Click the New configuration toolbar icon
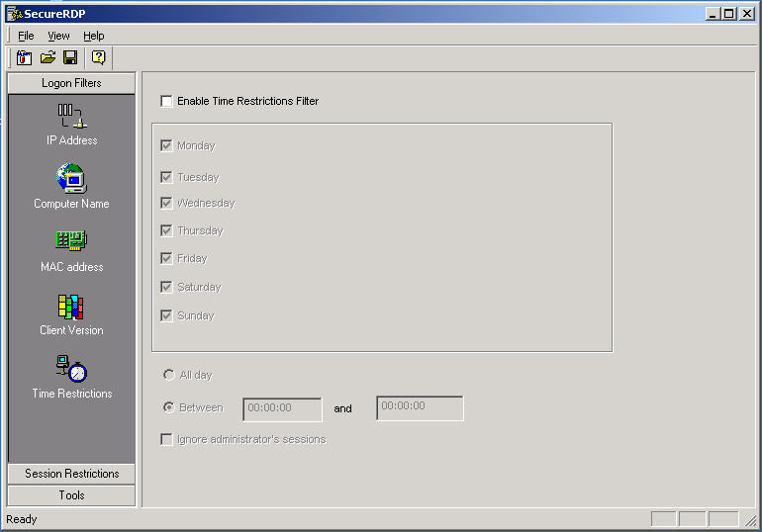This screenshot has width=762, height=532. click(24, 57)
